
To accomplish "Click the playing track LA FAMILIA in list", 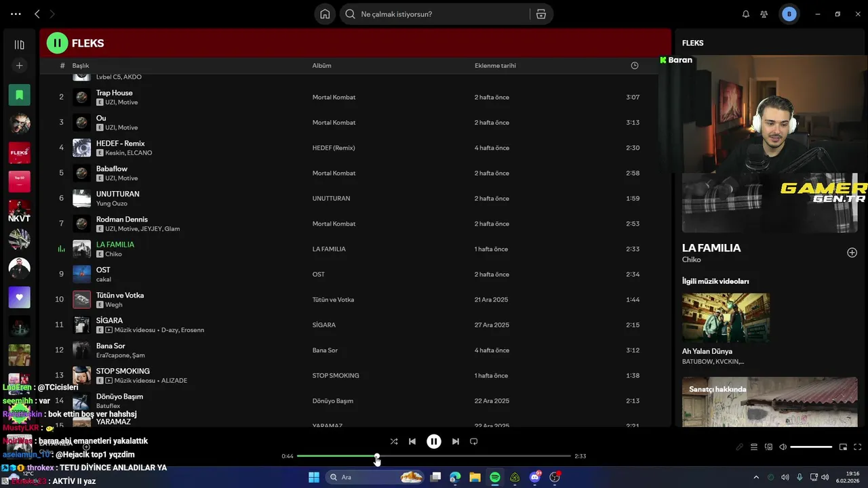I will click(x=115, y=245).
